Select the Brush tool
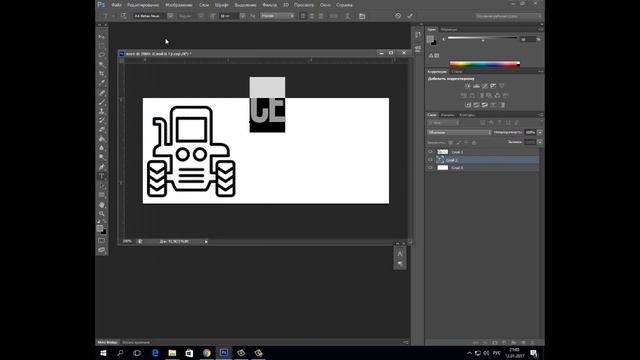 [102, 102]
